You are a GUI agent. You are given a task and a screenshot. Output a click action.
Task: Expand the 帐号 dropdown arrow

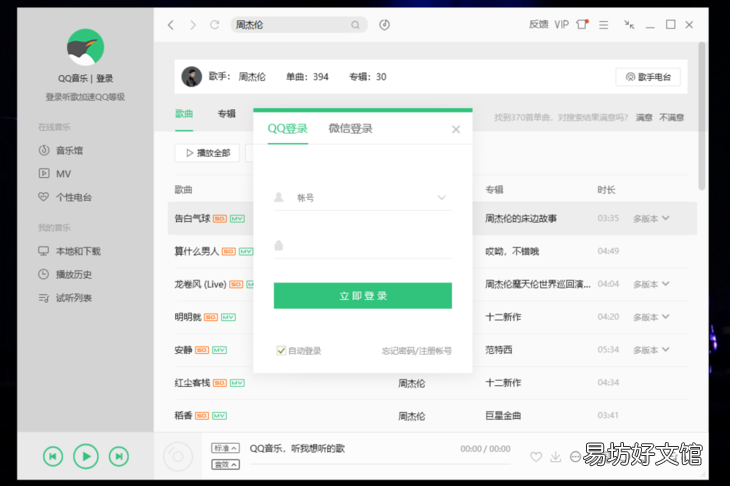[441, 197]
